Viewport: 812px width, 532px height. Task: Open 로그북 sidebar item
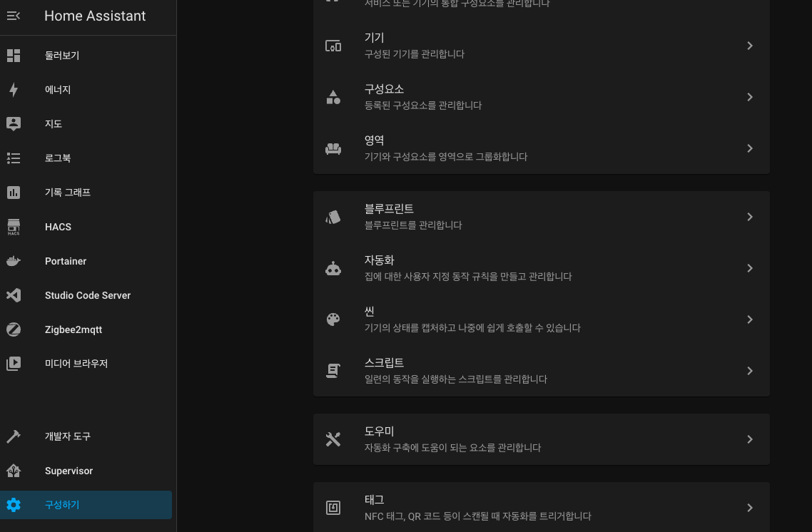[x=86, y=158]
